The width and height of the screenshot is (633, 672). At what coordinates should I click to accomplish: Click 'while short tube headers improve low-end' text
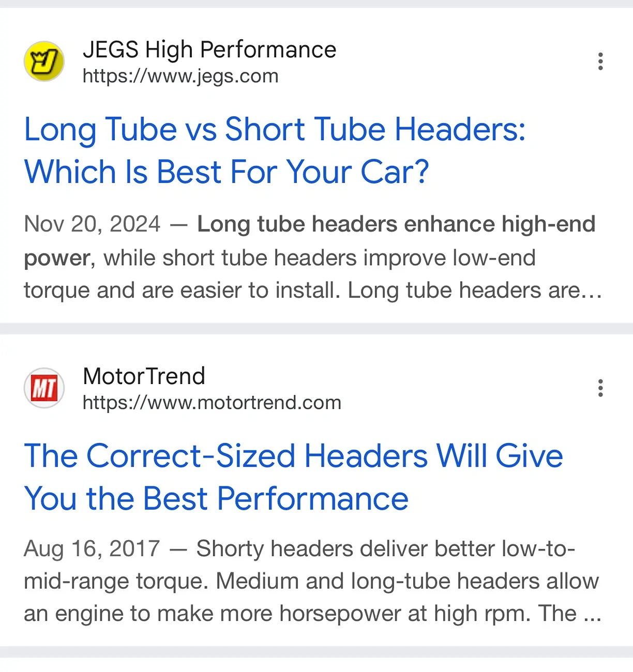[320, 258]
